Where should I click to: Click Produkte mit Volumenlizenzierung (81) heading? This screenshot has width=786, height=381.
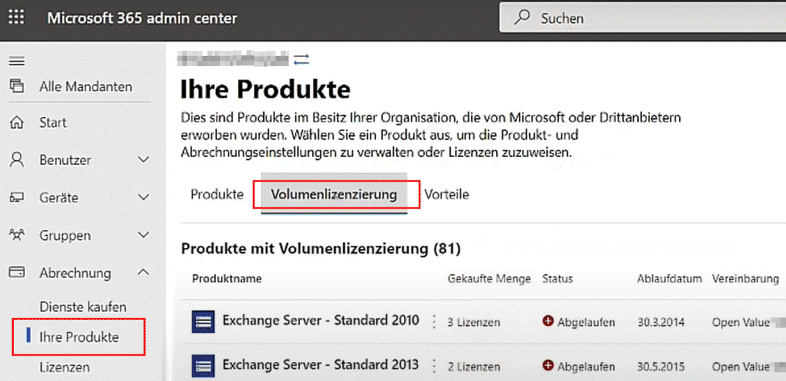point(321,248)
